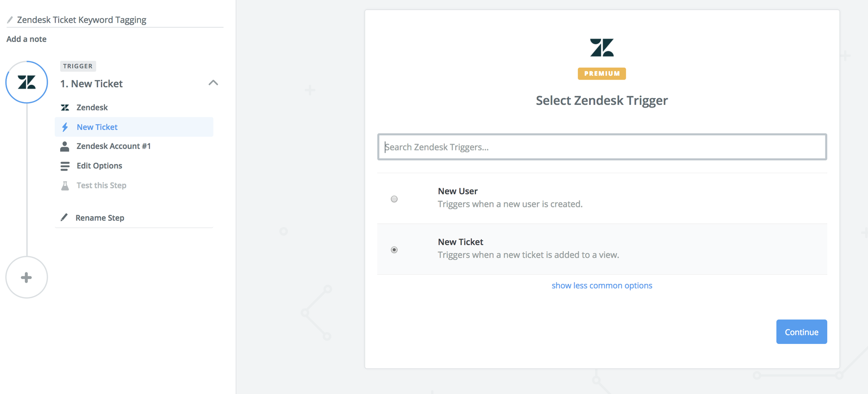Image resolution: width=868 pixels, height=394 pixels.
Task: Open the Edit Options step section
Action: (99, 166)
